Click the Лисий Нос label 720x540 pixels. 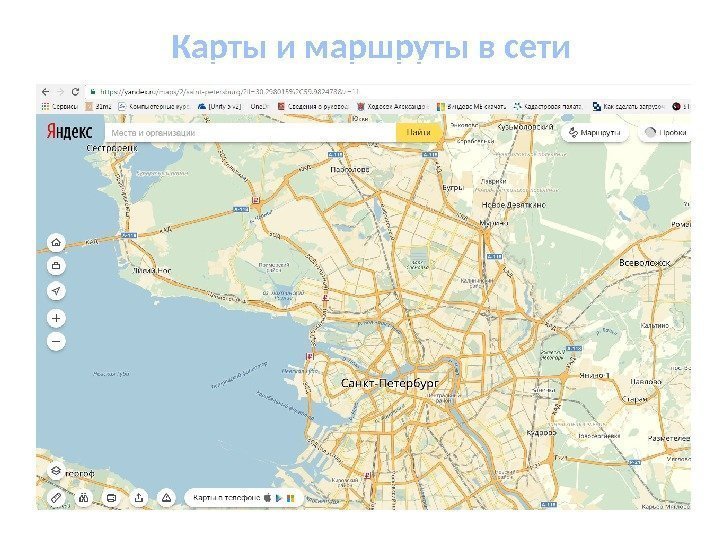click(152, 270)
